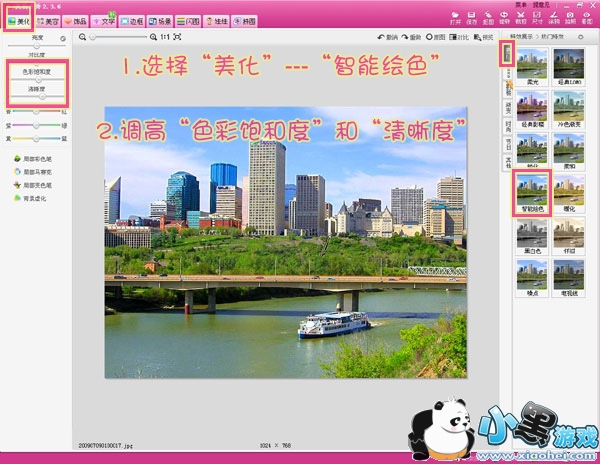The width and height of the screenshot is (600, 464).
Task: Apply the 电视线 TV lines effect
Action: pos(569,278)
